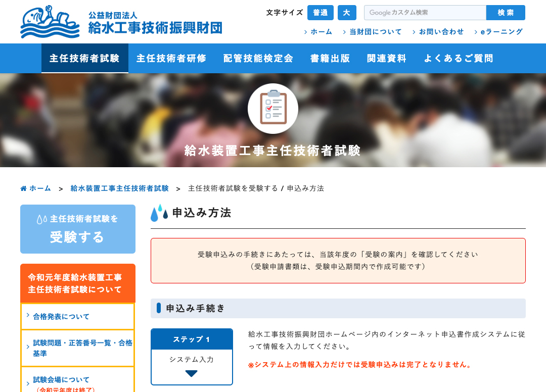The height and width of the screenshot is (392, 546).
Task: Select the よくあるご質問 nav tab
Action: (x=459, y=59)
